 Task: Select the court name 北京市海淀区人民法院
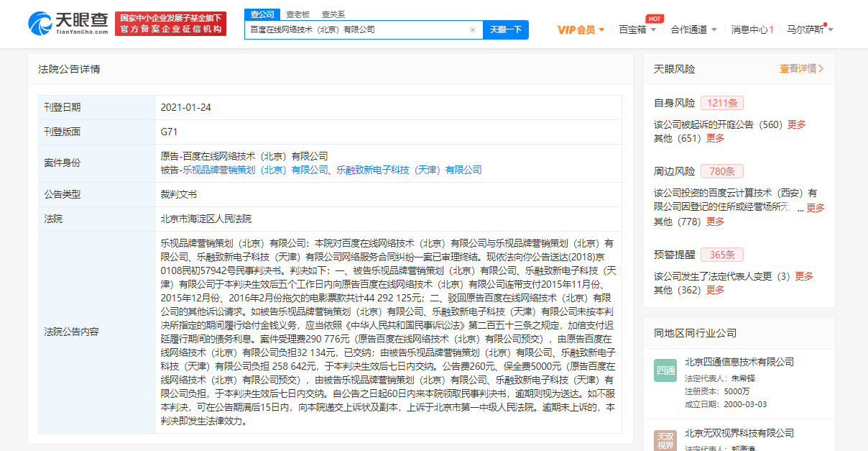click(x=206, y=219)
